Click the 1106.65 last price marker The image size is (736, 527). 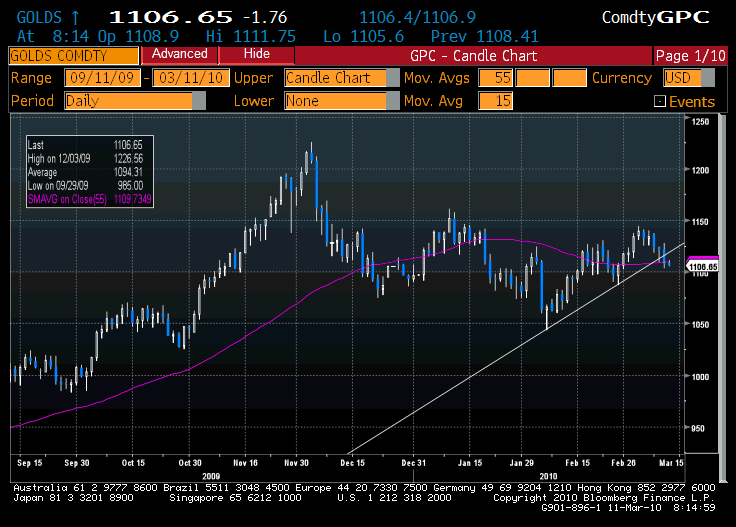pos(703,267)
